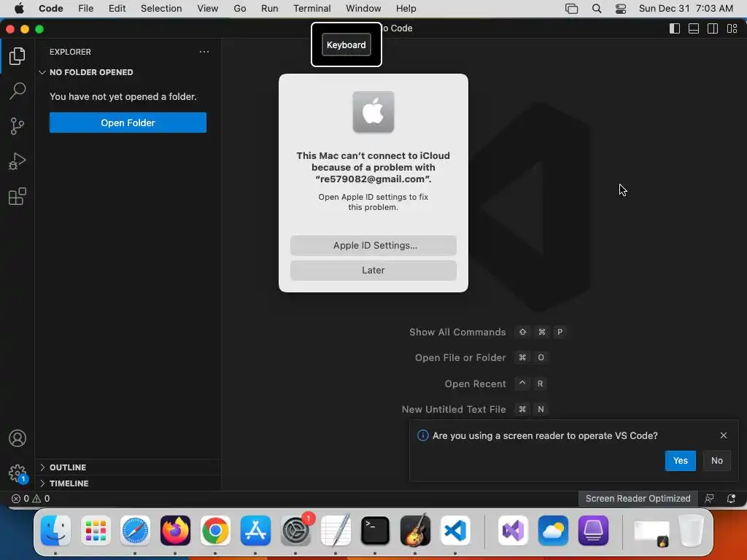Open Firefox from the Dock
747x560 pixels.
coord(175,531)
